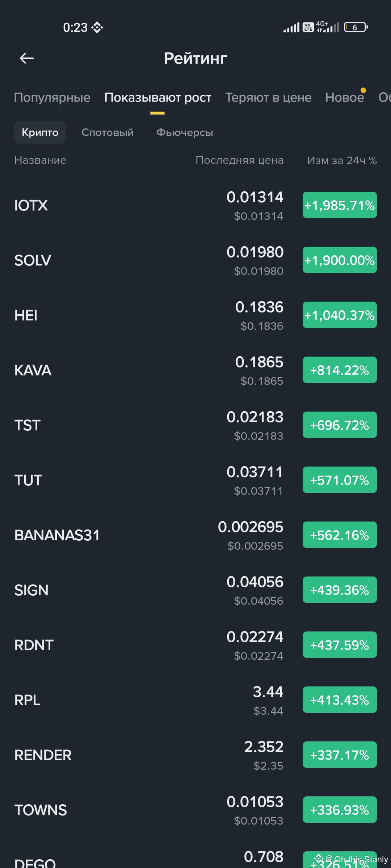Tap SOLV +1,900.00% change badge
Image resolution: width=391 pixels, height=868 pixels.
tap(340, 260)
